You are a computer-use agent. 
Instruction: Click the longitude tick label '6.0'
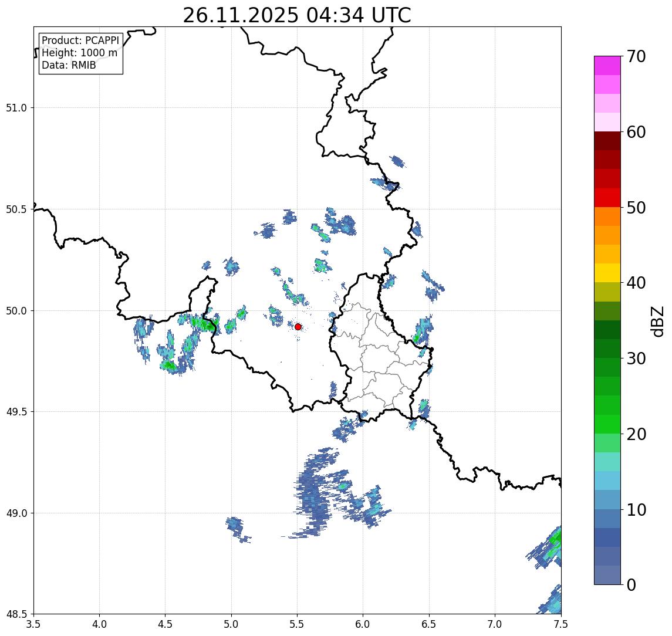click(x=363, y=624)
